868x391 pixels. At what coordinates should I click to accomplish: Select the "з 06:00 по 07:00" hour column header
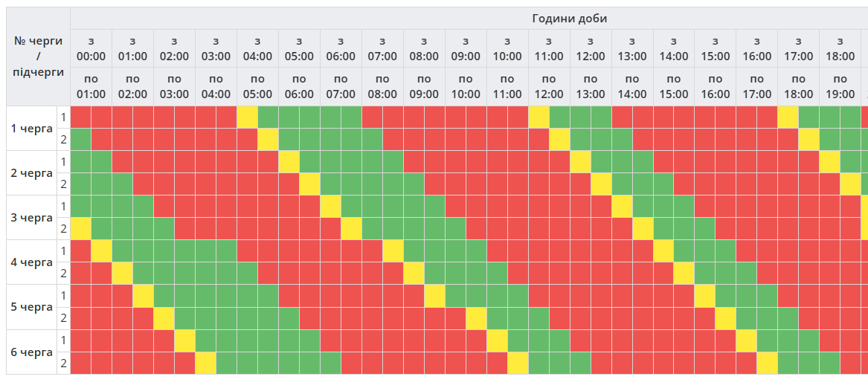pos(341,67)
